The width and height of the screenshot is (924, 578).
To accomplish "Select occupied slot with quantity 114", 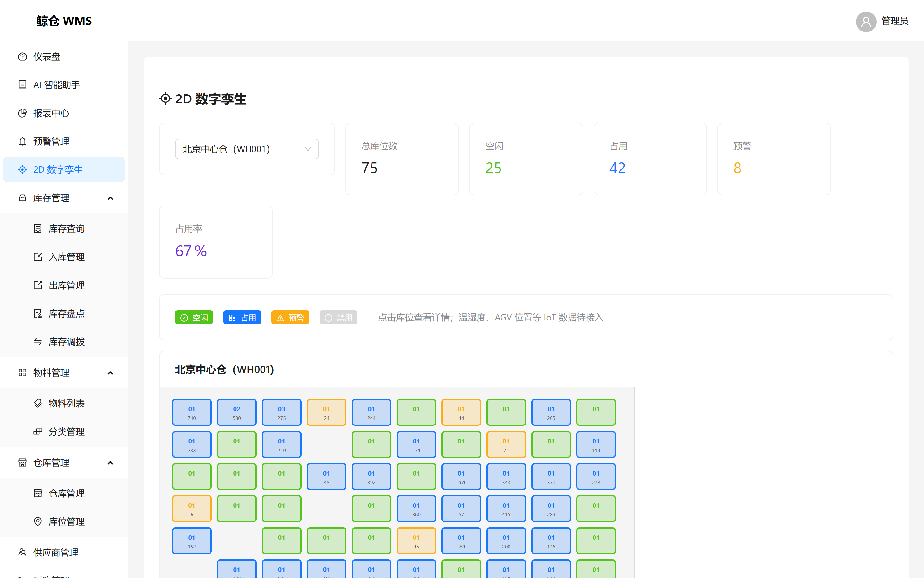I will pos(596,445).
